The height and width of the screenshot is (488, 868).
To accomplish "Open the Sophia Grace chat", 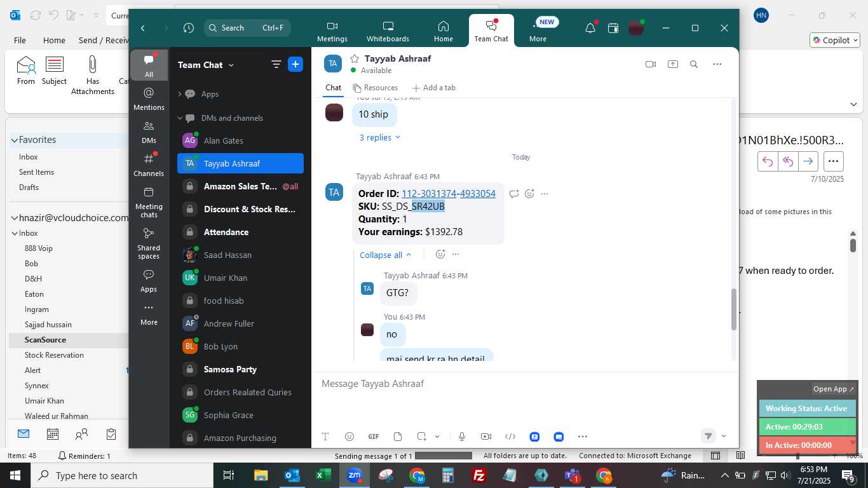I will [240, 415].
